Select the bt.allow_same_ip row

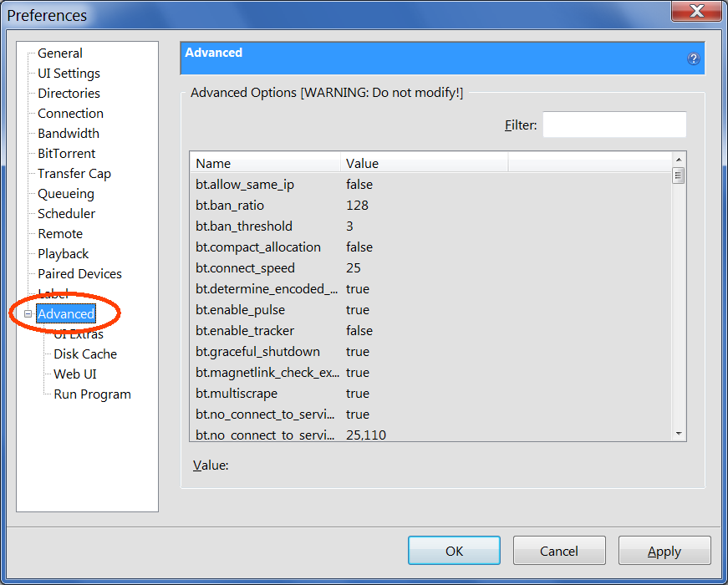point(430,185)
